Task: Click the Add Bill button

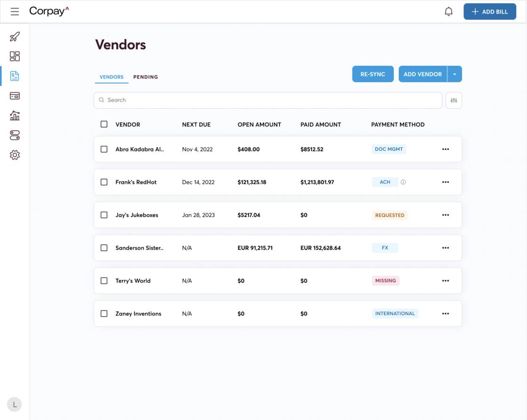Action: 489,12
